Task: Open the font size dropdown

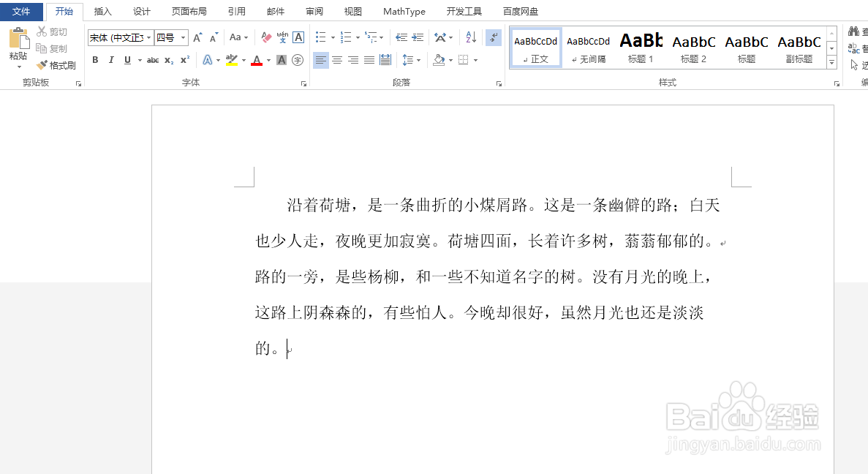Action: [183, 37]
